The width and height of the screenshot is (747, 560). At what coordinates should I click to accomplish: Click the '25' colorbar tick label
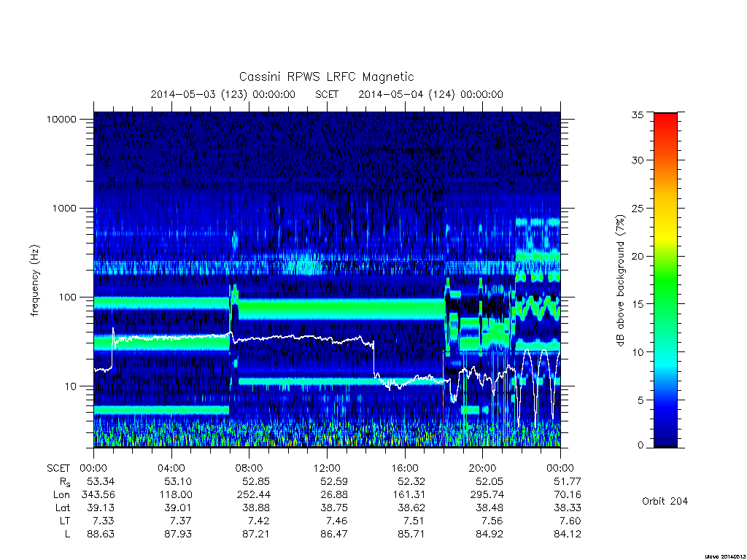[x=637, y=208]
